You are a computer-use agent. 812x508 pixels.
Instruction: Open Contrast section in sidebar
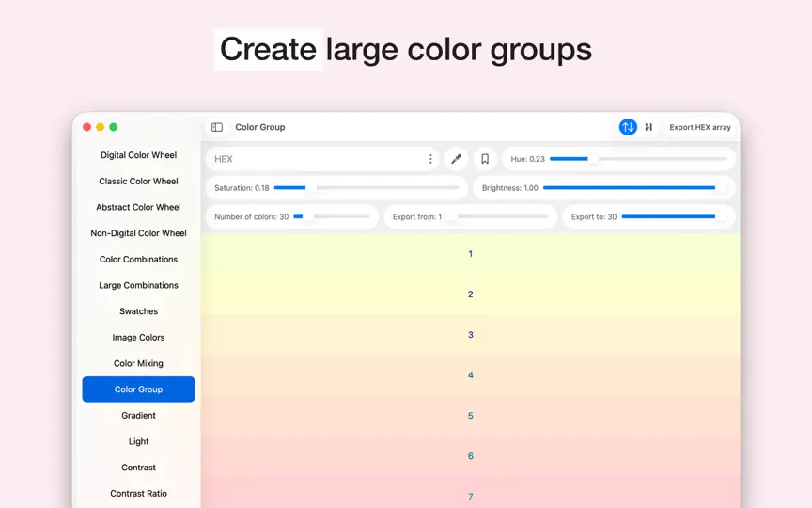(x=138, y=467)
